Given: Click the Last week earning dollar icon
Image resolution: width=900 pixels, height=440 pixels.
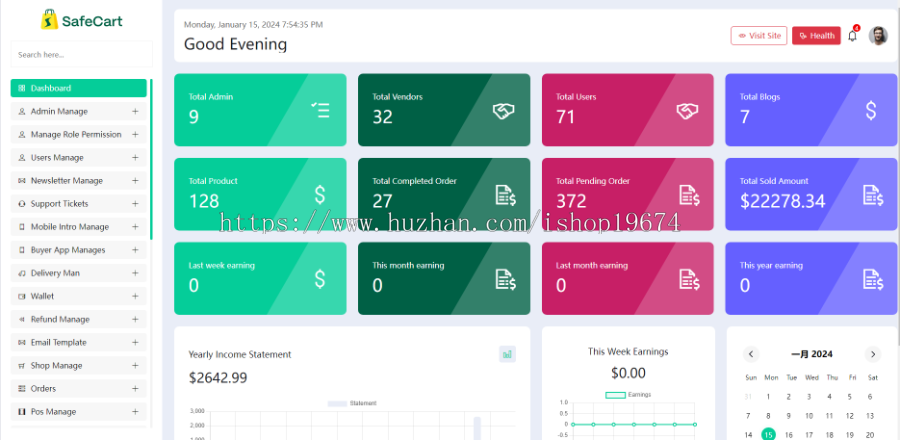Looking at the screenshot, I should (x=320, y=279).
